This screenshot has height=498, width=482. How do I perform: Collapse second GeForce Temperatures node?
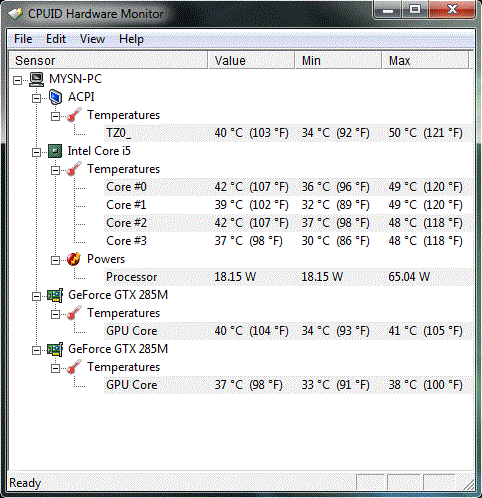[55, 368]
